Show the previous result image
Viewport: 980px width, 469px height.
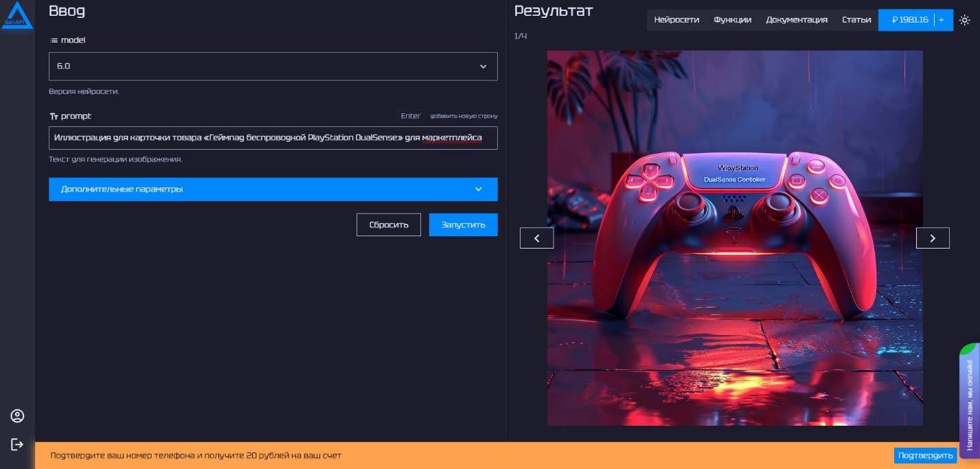point(537,238)
